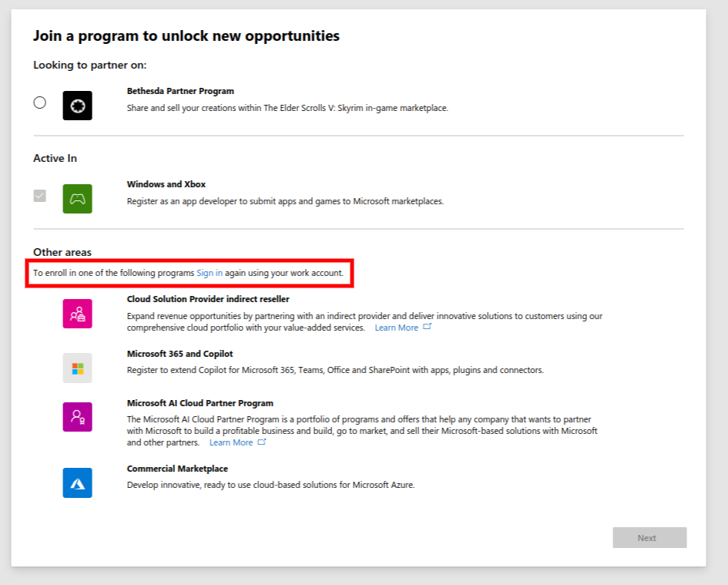Toggle the checked box under Active In
This screenshot has height=585, width=728.
[39, 195]
